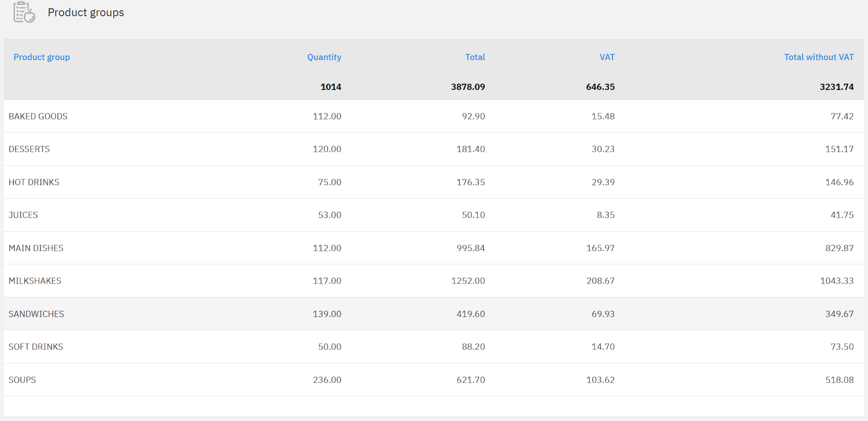Click HOT DRINKS value 146.96
The image size is (868, 421).
point(840,182)
